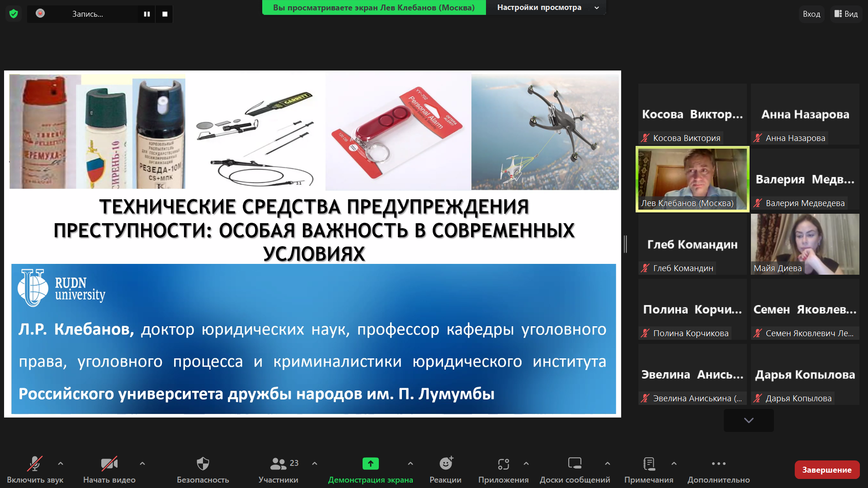This screenshot has height=488, width=868.
Task: Click the Вход button
Action: pyautogui.click(x=811, y=14)
